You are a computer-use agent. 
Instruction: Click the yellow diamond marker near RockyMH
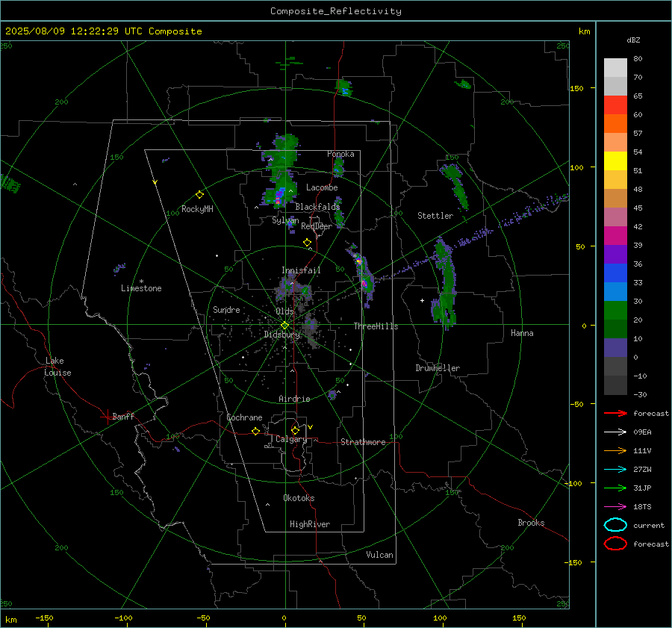click(199, 195)
